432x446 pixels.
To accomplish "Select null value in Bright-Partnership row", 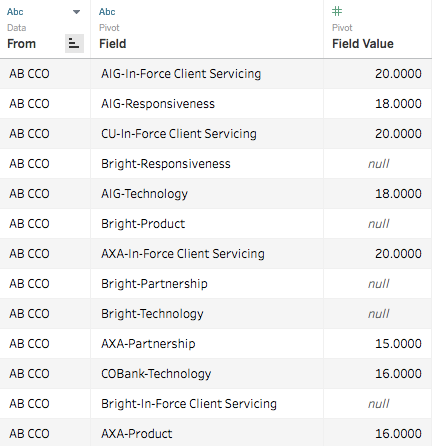I will pyautogui.click(x=379, y=284).
